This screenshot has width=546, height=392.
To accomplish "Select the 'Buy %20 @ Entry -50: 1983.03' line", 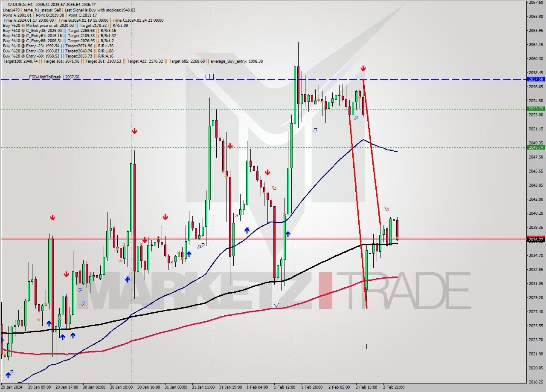I will (x=58, y=51).
